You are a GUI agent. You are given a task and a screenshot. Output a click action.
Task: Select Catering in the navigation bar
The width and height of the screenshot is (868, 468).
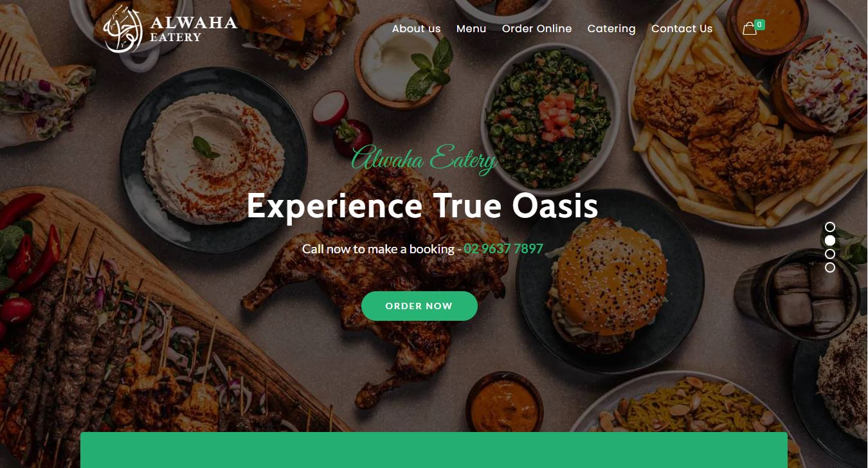pyautogui.click(x=611, y=29)
